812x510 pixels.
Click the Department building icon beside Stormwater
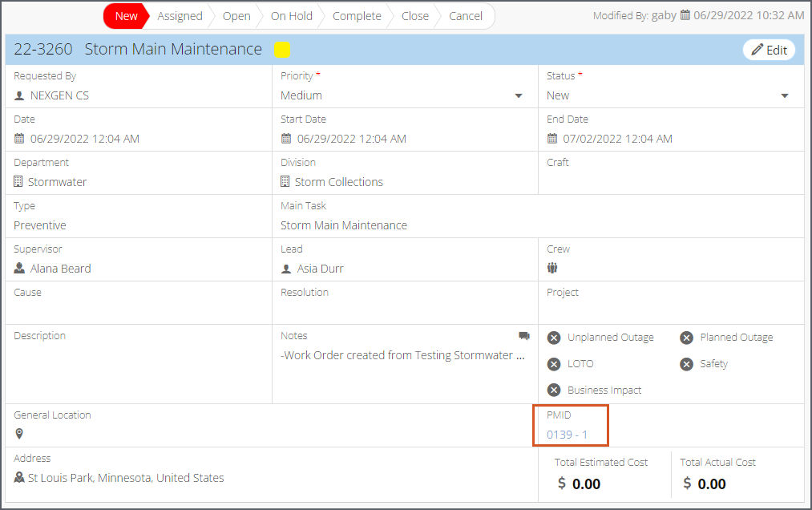(x=18, y=181)
